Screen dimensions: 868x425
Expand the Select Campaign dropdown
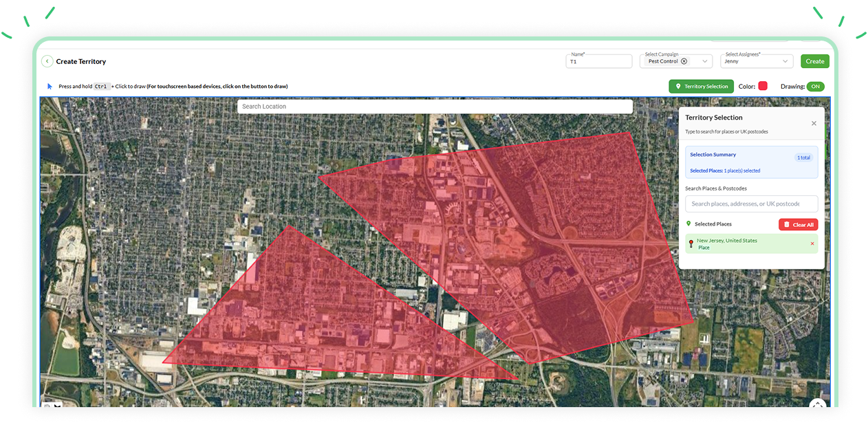[x=705, y=61]
